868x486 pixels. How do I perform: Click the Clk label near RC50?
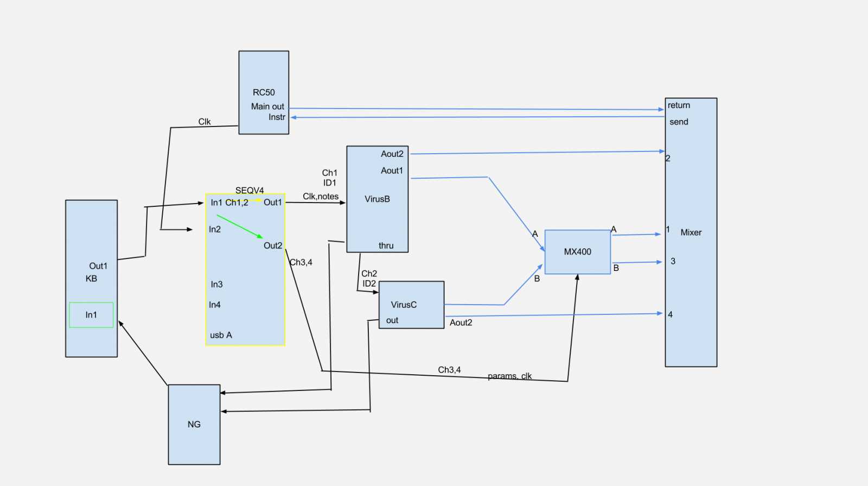point(205,122)
